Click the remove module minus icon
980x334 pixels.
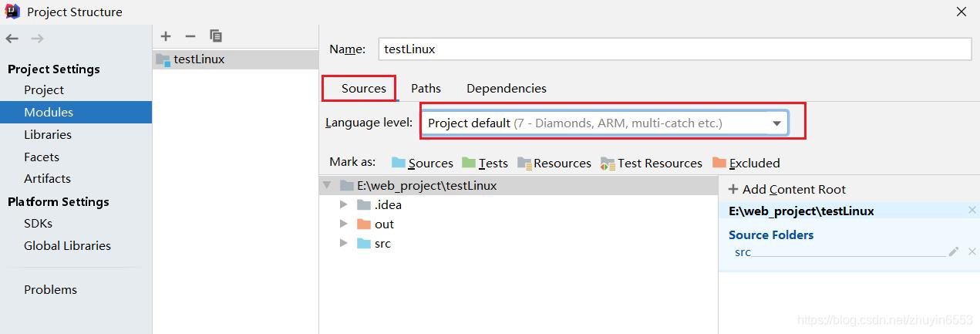190,36
